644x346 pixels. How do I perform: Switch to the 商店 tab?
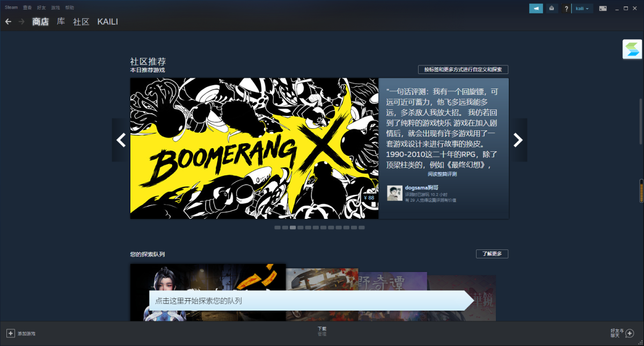[40, 21]
